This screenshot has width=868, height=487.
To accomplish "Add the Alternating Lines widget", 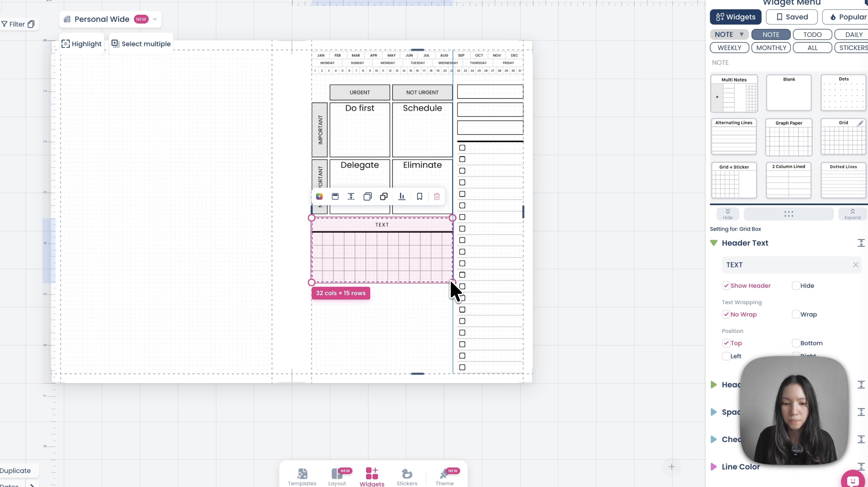I will tap(734, 136).
